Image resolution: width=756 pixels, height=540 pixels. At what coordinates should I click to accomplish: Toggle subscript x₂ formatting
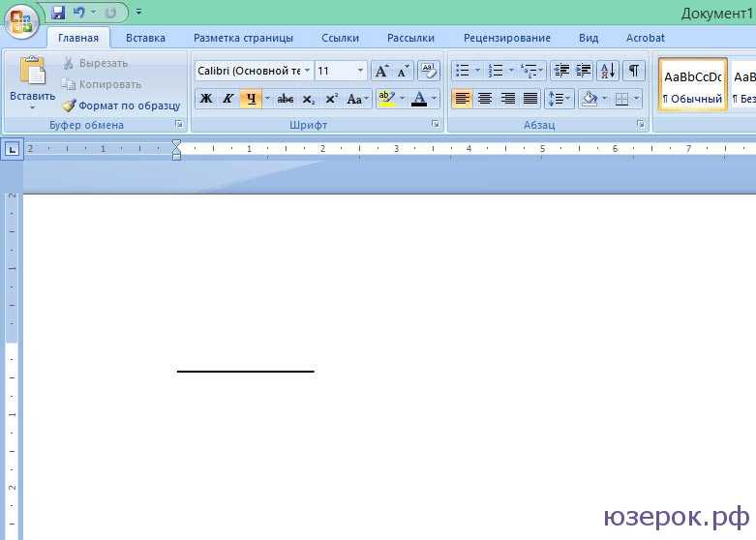pos(309,99)
